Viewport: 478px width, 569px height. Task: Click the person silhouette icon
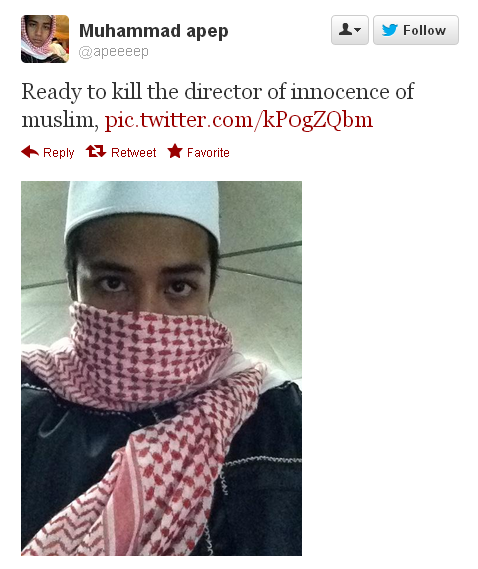(346, 29)
